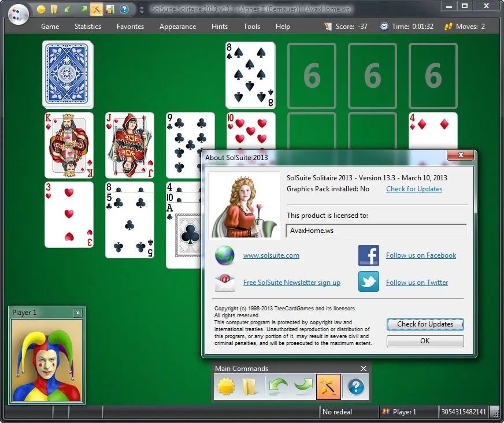Viewport: 504px width, 423px height.
Task: Open the www.solsuite.com link
Action: (271, 255)
